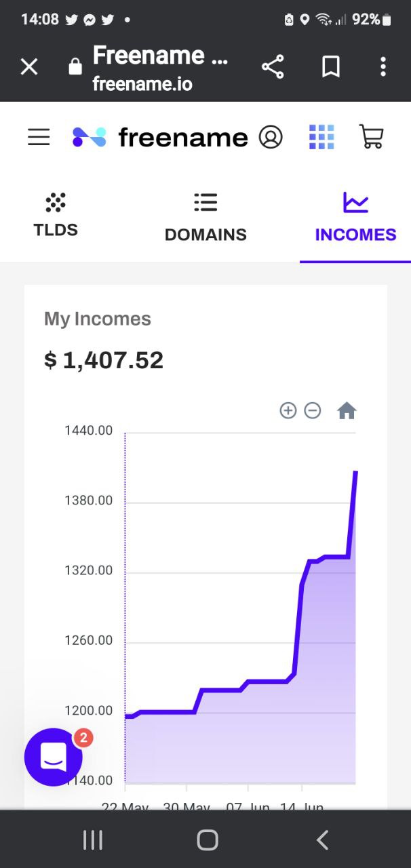Close the browser tab with X
Image resolution: width=411 pixels, height=868 pixels.
[x=28, y=66]
